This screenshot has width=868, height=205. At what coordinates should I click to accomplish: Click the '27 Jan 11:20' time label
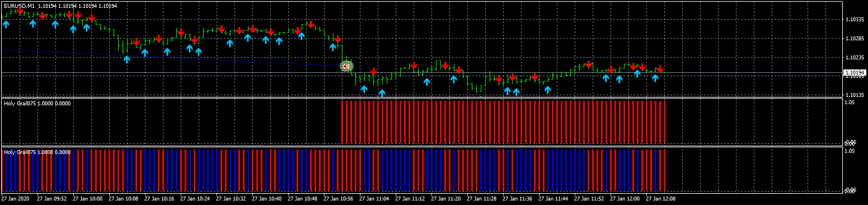pyautogui.click(x=445, y=198)
